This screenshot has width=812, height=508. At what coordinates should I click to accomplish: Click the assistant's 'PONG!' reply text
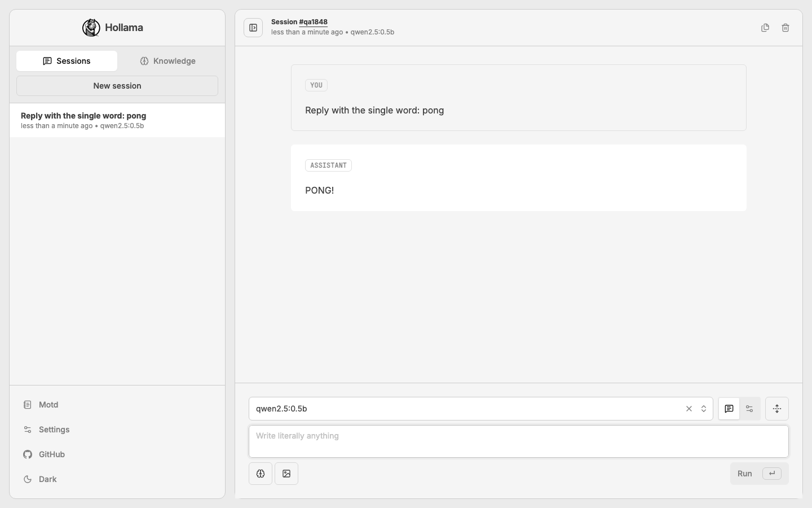320,190
